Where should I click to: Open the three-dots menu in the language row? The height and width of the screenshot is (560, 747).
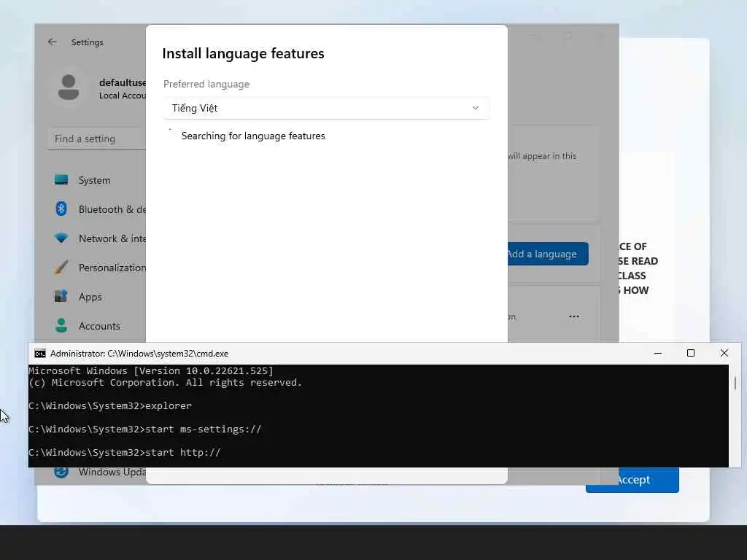point(574,316)
